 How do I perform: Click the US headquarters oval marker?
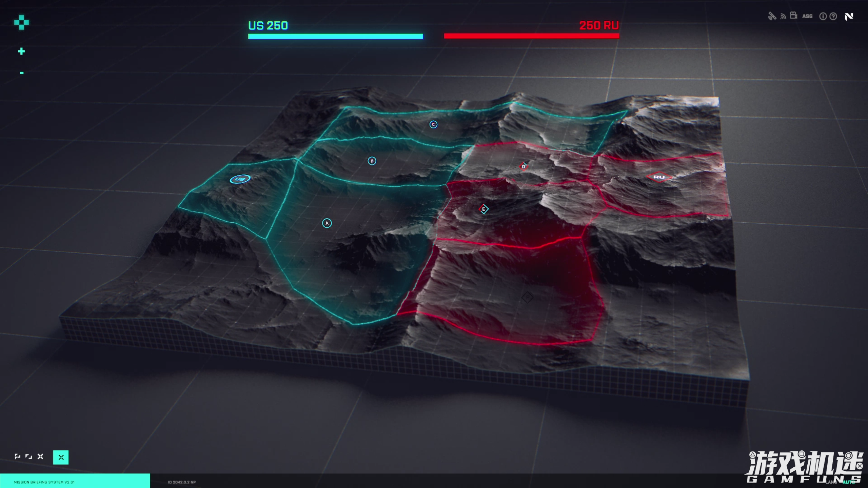pyautogui.click(x=240, y=179)
